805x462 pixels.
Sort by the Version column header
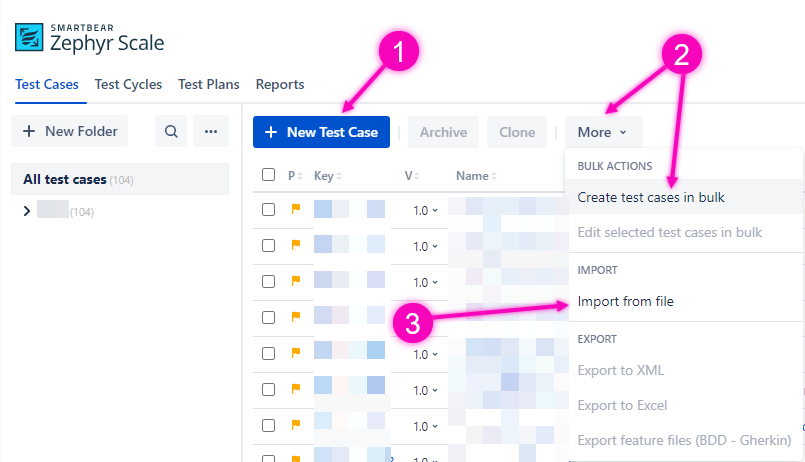coord(411,176)
